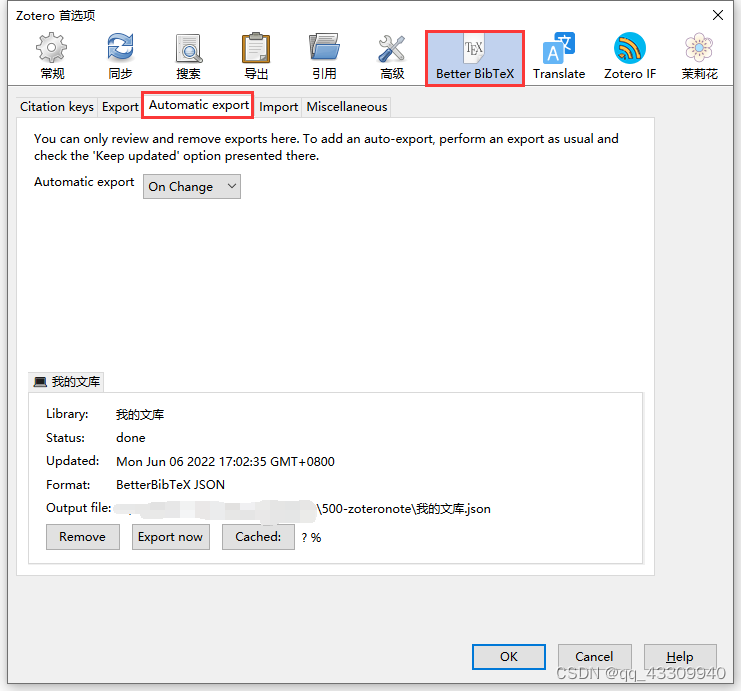Open Help for preferences
Image resolution: width=741 pixels, height=691 pixels.
coord(680,656)
